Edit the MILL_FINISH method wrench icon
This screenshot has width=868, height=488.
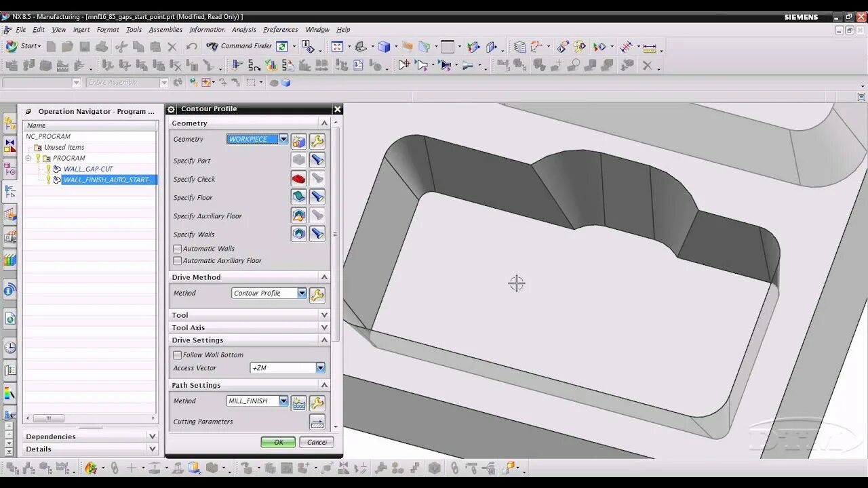(x=317, y=403)
